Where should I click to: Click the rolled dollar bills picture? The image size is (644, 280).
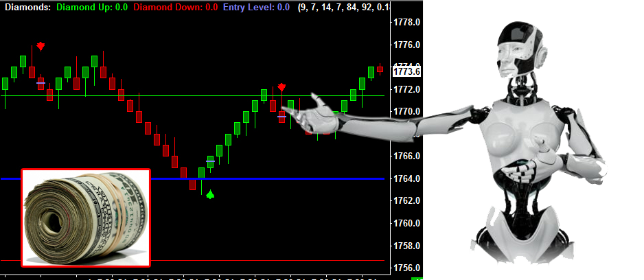pyautogui.click(x=86, y=218)
